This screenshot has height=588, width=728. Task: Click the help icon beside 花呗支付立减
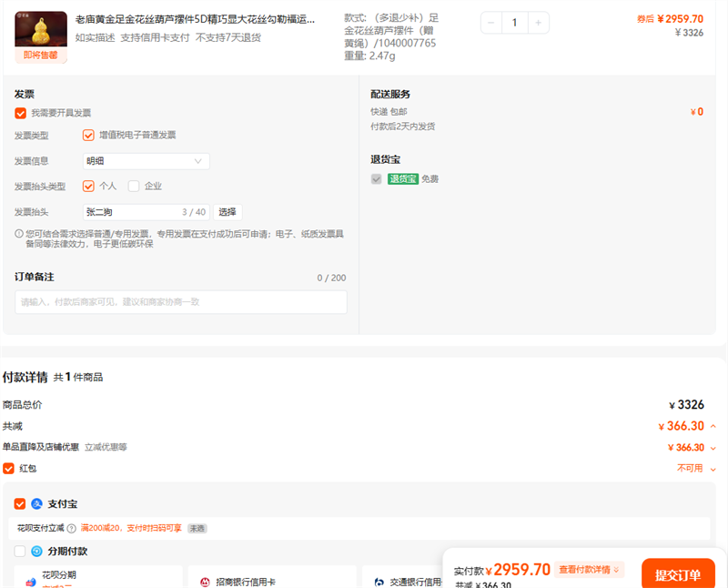click(x=71, y=529)
